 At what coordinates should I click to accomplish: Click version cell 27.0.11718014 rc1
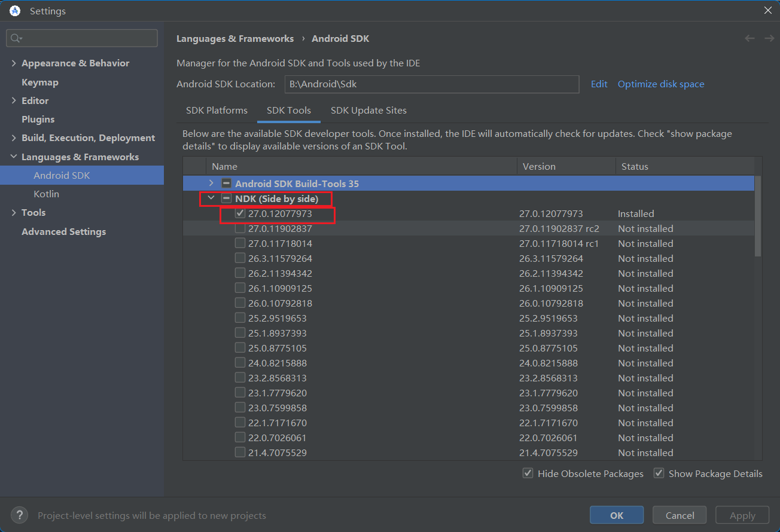pyautogui.click(x=559, y=244)
